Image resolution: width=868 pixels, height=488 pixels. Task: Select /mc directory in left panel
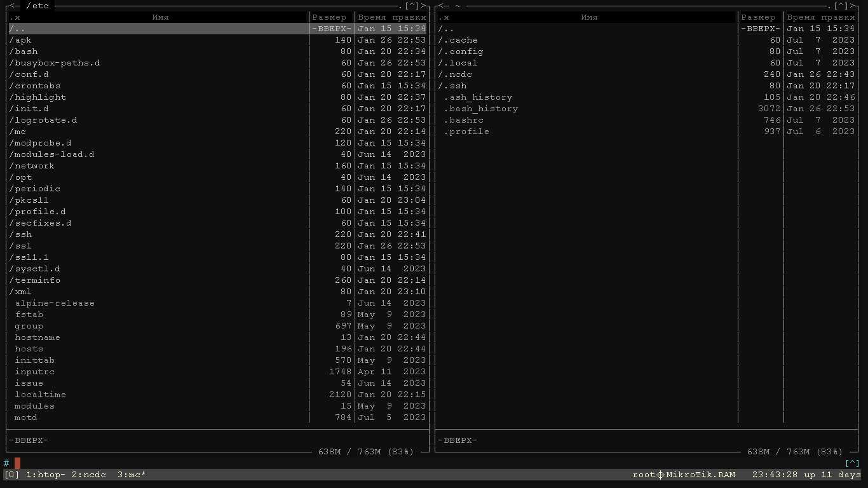pos(218,132)
